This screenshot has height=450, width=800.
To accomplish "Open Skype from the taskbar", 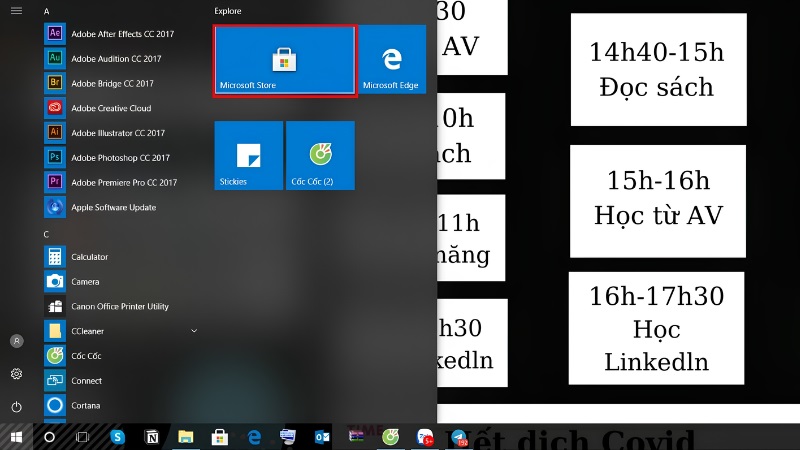I will (117, 437).
